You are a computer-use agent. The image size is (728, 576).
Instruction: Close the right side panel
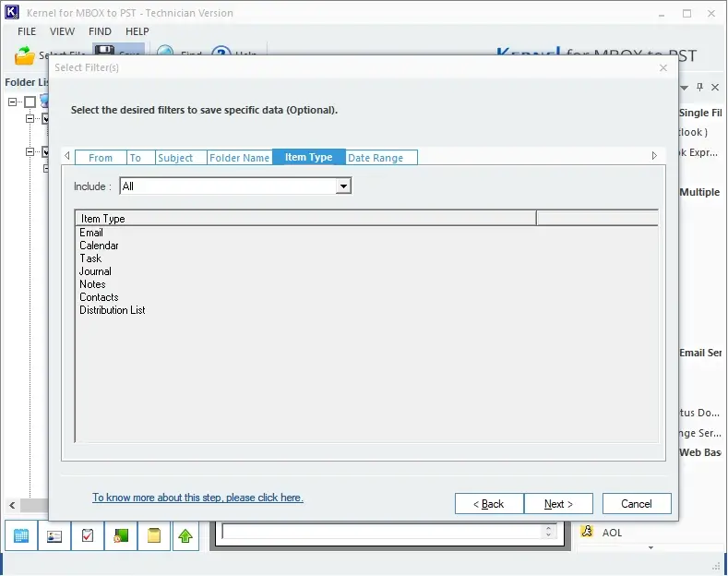(715, 87)
